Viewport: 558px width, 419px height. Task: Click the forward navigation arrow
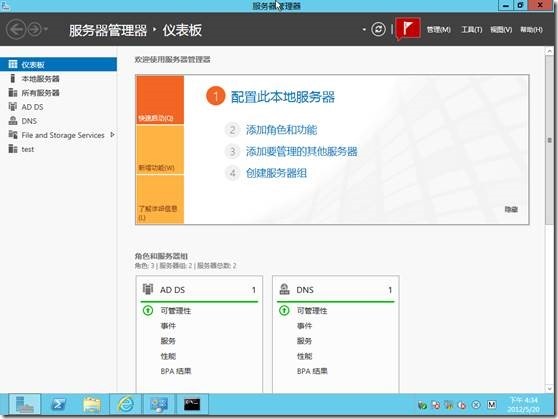[x=35, y=29]
